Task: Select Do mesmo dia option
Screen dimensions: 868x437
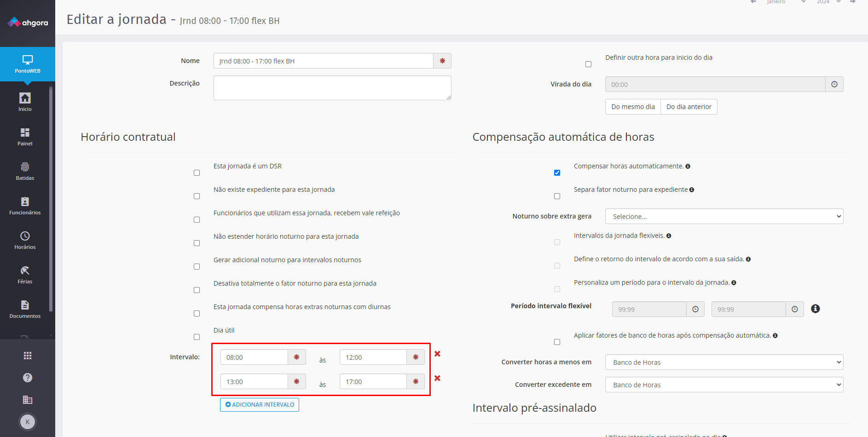Action: [633, 107]
